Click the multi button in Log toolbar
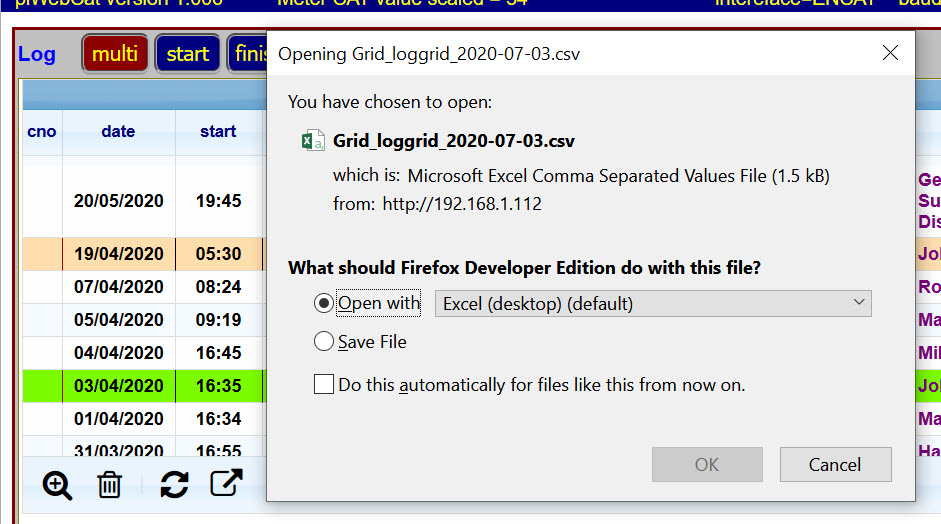The image size is (941, 524). click(115, 54)
